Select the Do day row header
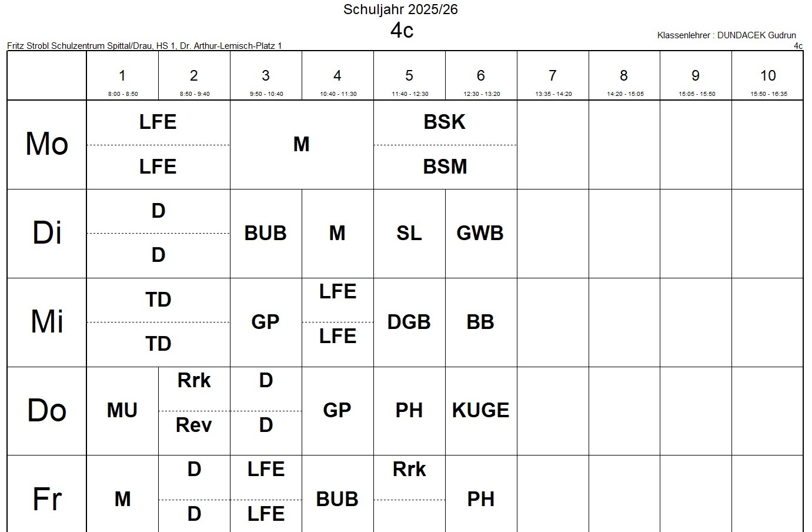The image size is (812, 532). click(x=47, y=410)
